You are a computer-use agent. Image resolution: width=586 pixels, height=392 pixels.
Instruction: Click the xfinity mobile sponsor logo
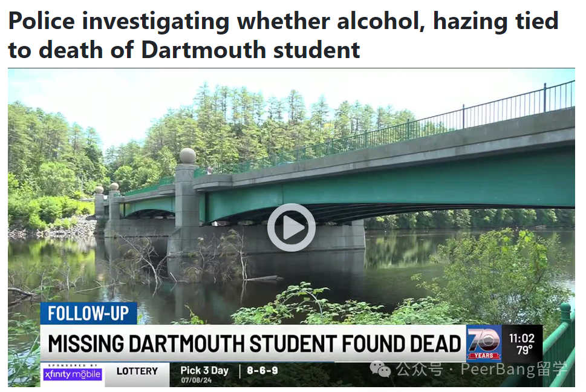click(73, 374)
